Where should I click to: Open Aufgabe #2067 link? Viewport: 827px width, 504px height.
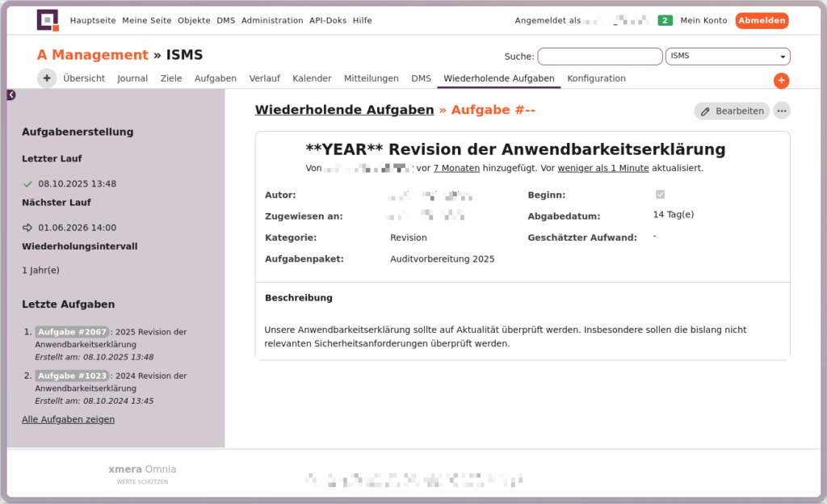pyautogui.click(x=72, y=332)
